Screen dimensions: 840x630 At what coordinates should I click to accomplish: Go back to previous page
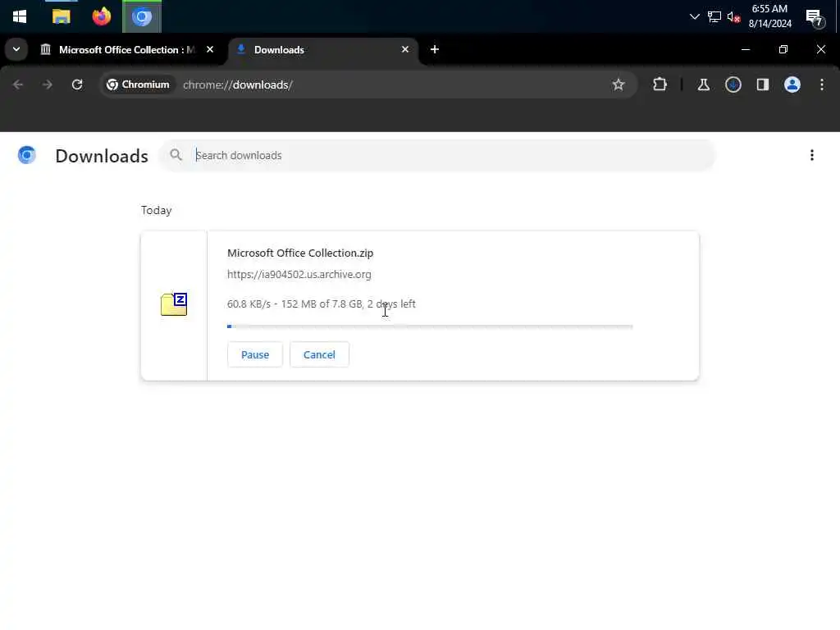point(18,84)
